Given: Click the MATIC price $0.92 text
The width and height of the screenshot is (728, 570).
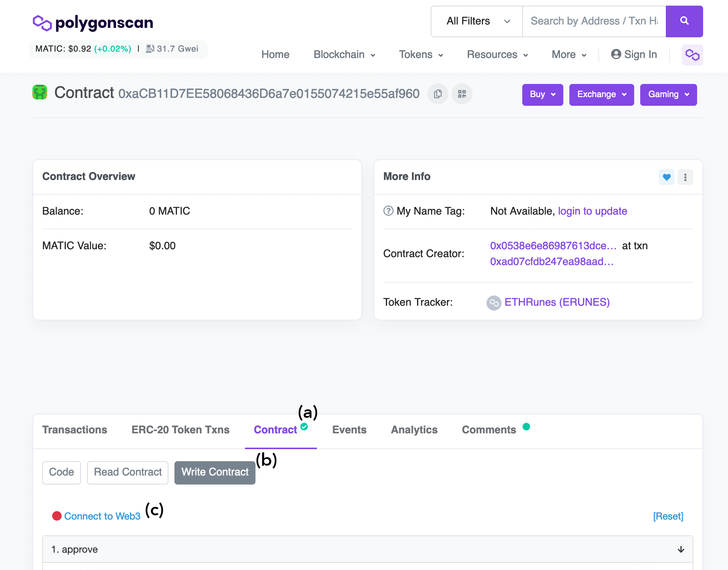Looking at the screenshot, I should pos(63,49).
